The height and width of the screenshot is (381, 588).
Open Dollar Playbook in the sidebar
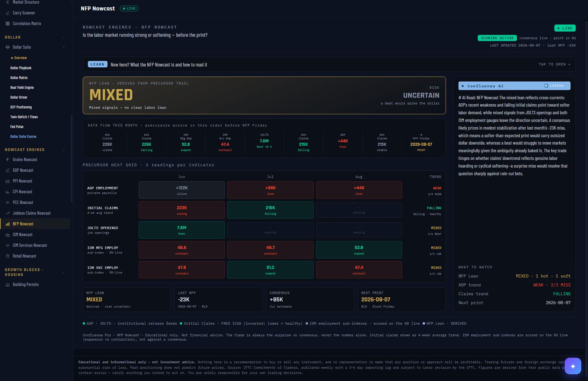pos(21,68)
